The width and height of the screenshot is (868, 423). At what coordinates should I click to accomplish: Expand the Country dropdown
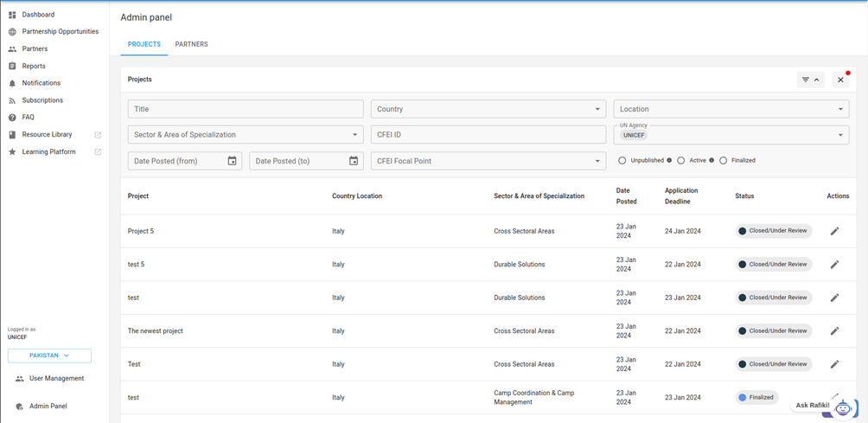(x=488, y=109)
